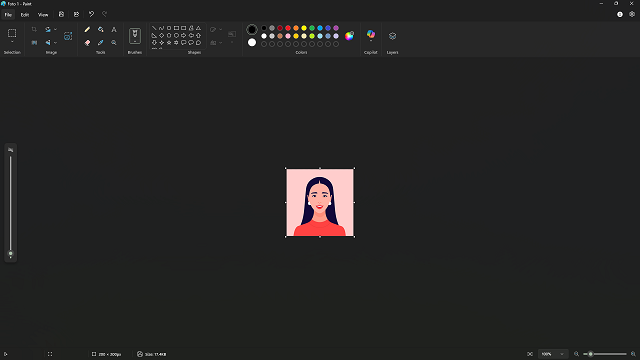This screenshot has height=360, width=640.
Task: Select the Right arrow shape
Action: tap(184, 36)
